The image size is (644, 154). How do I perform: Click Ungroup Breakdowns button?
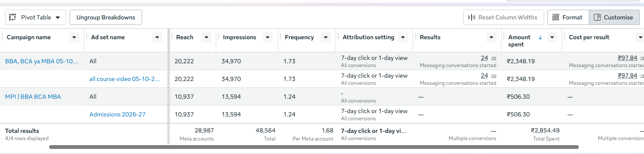click(106, 17)
